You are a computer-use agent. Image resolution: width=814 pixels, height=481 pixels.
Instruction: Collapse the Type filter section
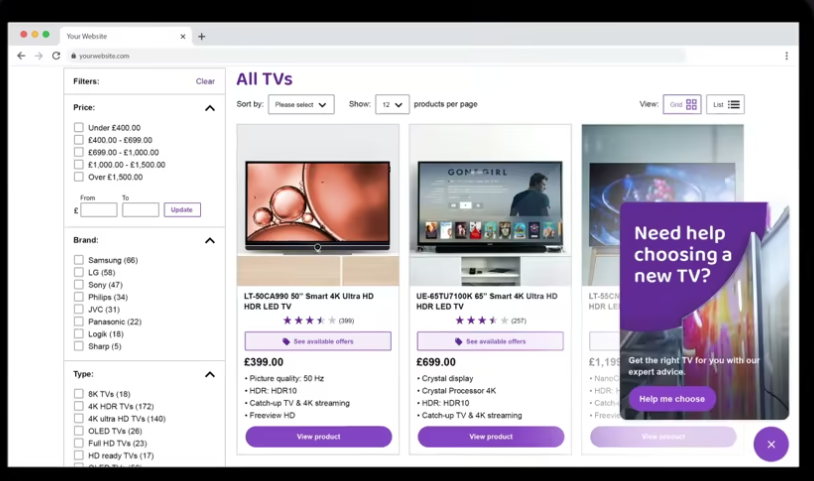click(x=210, y=374)
